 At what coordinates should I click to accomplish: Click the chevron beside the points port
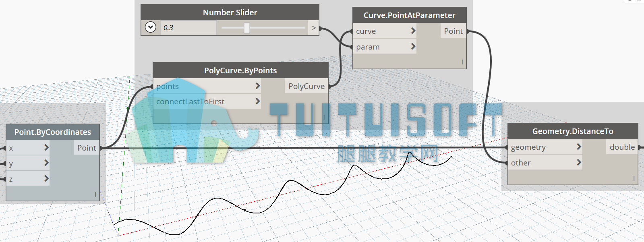click(258, 86)
